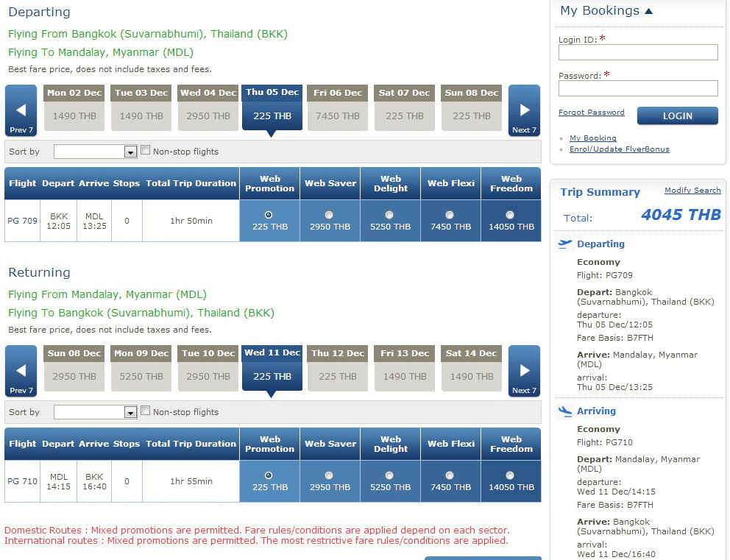Select the Tue 10 Dec returning date tab
This screenshot has width=730, height=560.
click(208, 368)
